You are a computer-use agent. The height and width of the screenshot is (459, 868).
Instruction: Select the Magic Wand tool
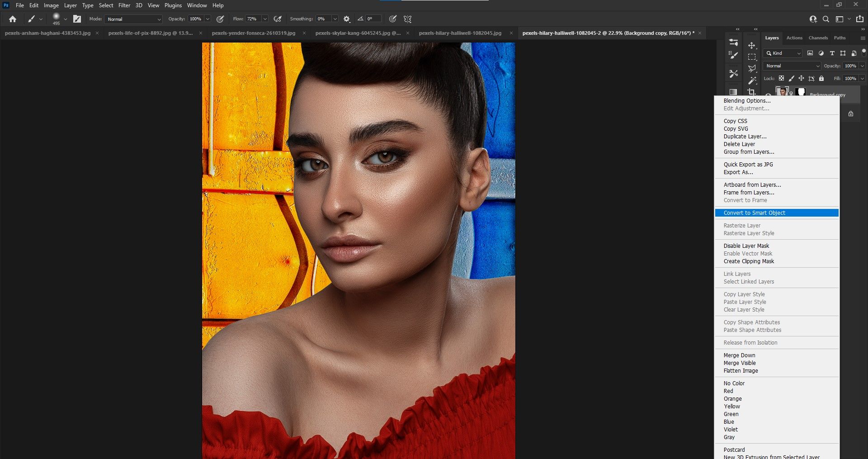[752, 80]
